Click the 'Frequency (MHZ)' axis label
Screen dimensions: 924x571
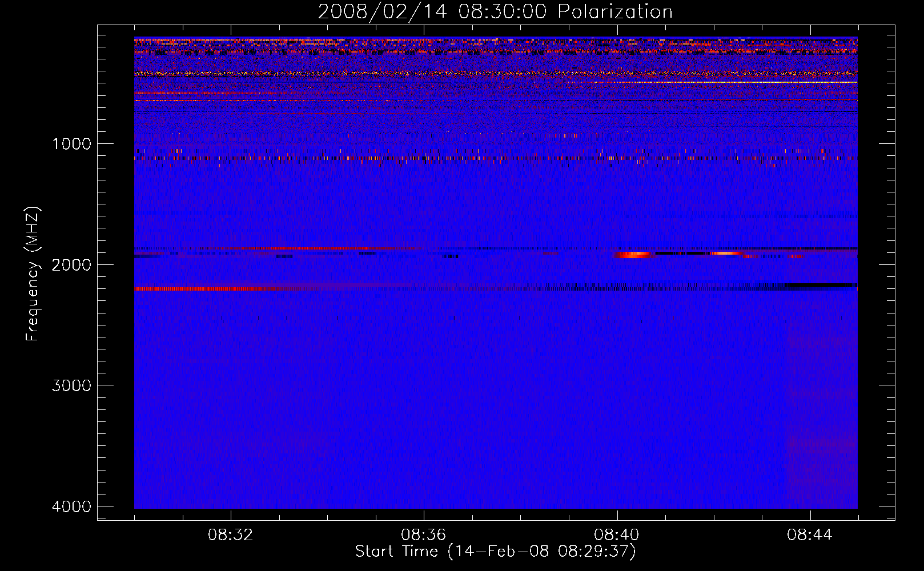tap(33, 274)
